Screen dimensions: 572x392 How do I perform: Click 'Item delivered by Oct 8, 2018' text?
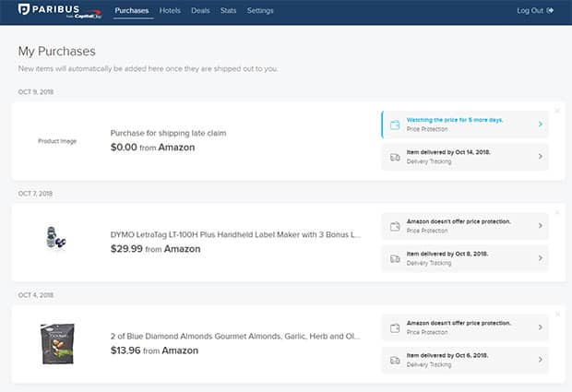coord(447,254)
